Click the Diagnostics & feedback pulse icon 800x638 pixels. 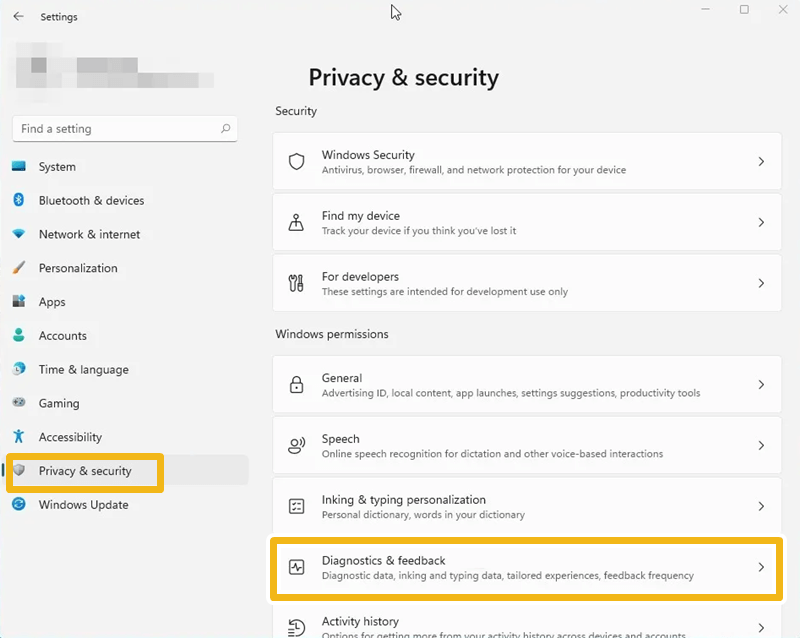click(x=296, y=567)
